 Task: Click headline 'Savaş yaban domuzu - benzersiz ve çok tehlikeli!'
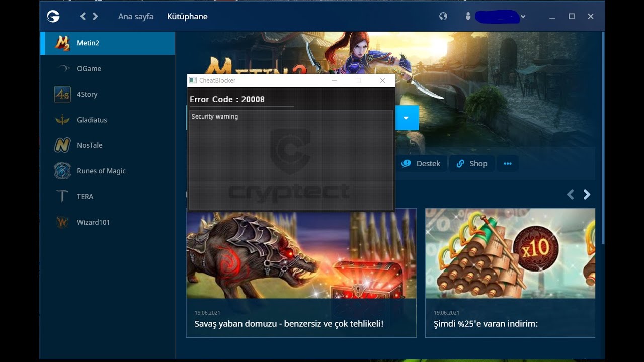coord(289,324)
